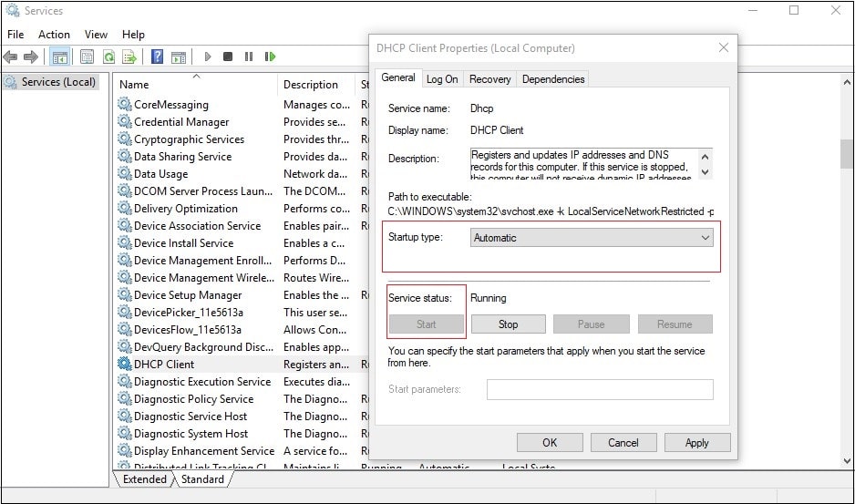Toggle Show/Hide Console Tree toolbar icon
The height and width of the screenshot is (504, 855).
click(59, 57)
